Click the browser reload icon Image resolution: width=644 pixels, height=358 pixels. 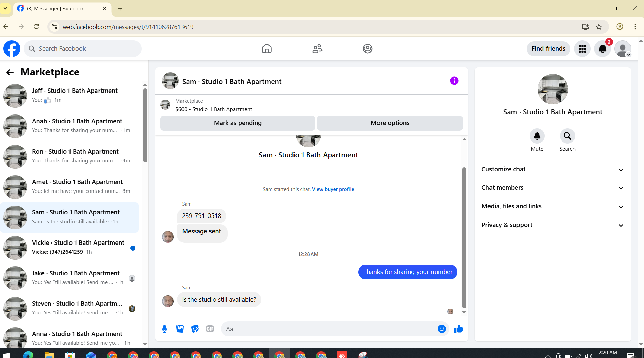click(36, 27)
